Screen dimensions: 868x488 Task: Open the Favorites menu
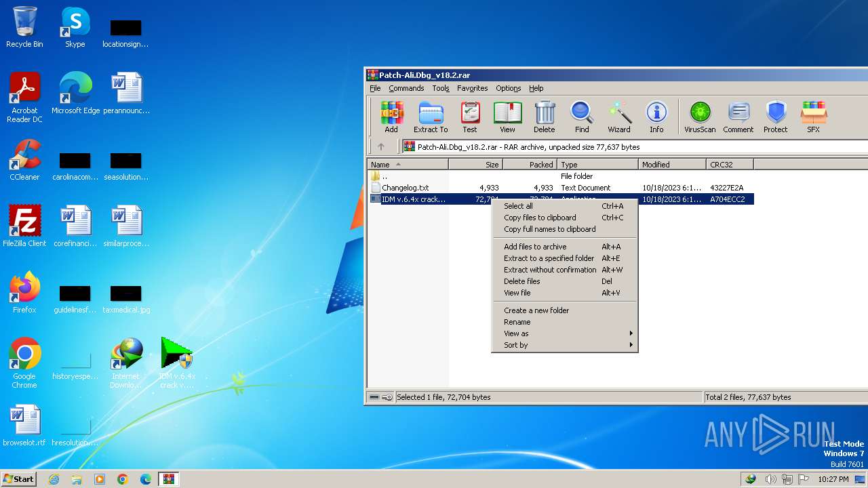pos(473,88)
